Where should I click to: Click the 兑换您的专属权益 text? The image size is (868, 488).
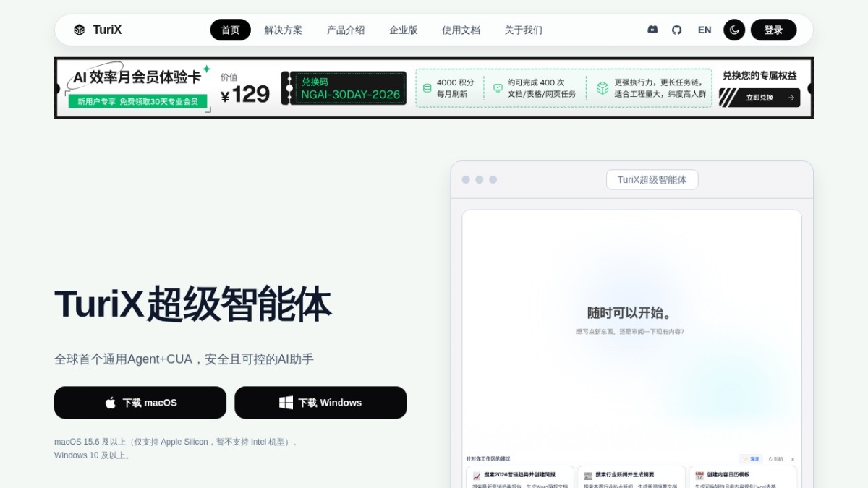[x=759, y=75]
